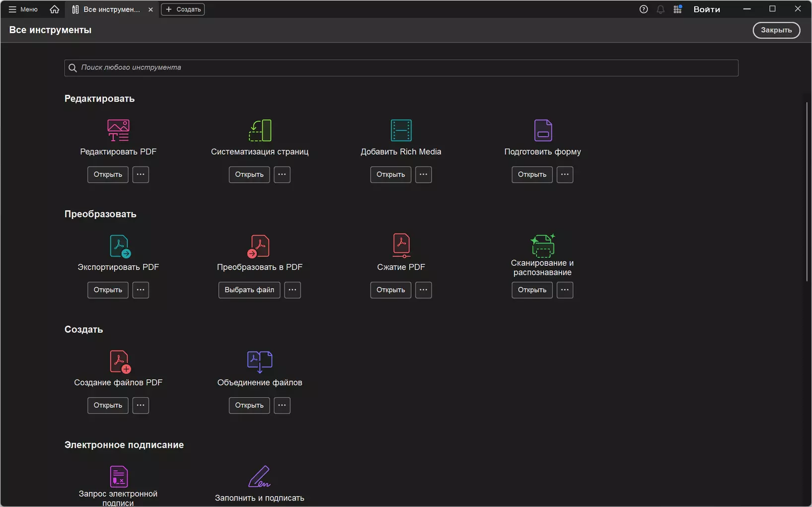812x507 pixels.
Task: Open the Help question mark icon
Action: 644,9
